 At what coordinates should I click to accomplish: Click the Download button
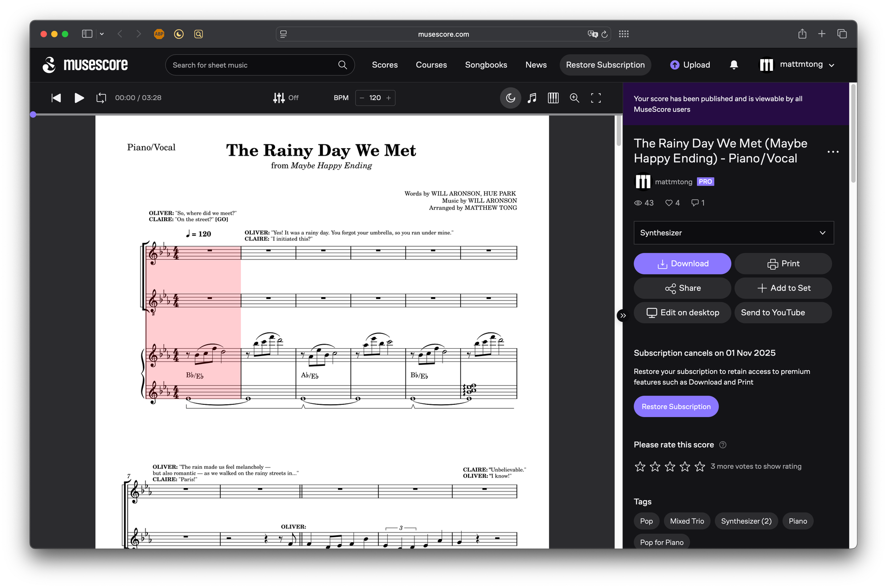[x=682, y=264]
